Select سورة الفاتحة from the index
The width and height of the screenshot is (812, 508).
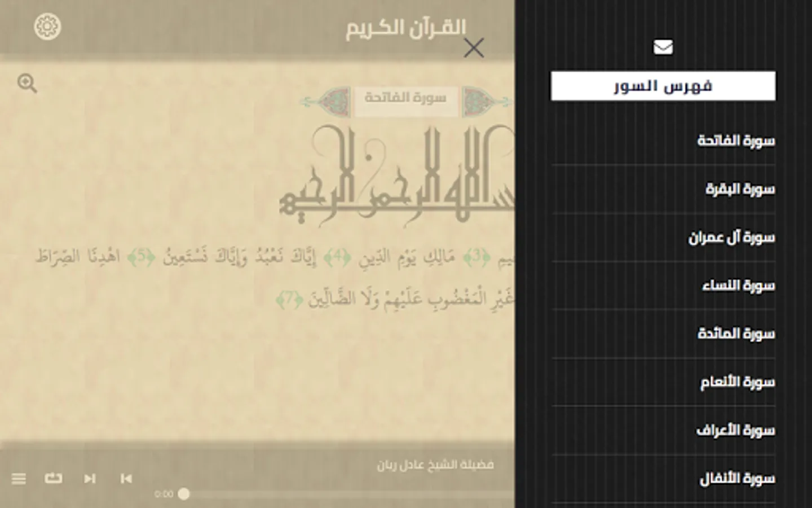pyautogui.click(x=736, y=140)
